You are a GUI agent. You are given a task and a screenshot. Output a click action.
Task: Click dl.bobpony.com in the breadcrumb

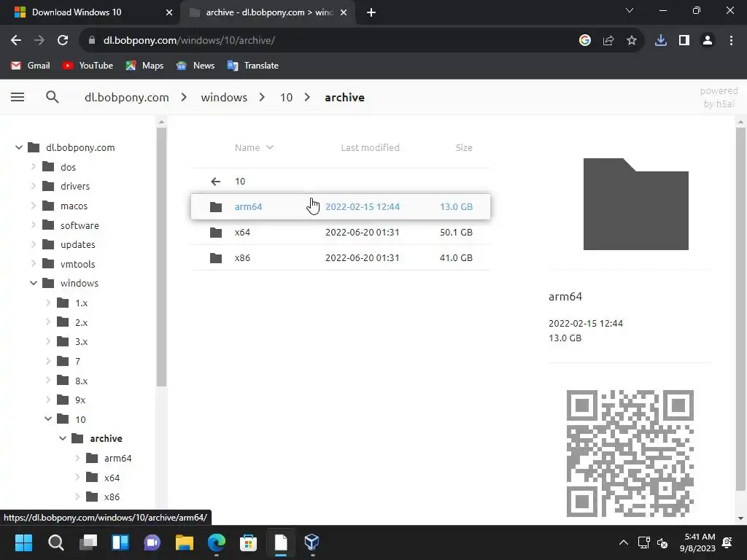(x=127, y=97)
